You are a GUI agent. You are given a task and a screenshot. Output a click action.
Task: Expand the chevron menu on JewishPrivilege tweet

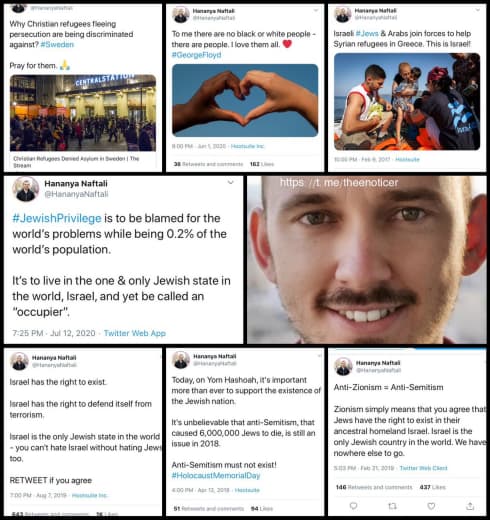(x=230, y=182)
